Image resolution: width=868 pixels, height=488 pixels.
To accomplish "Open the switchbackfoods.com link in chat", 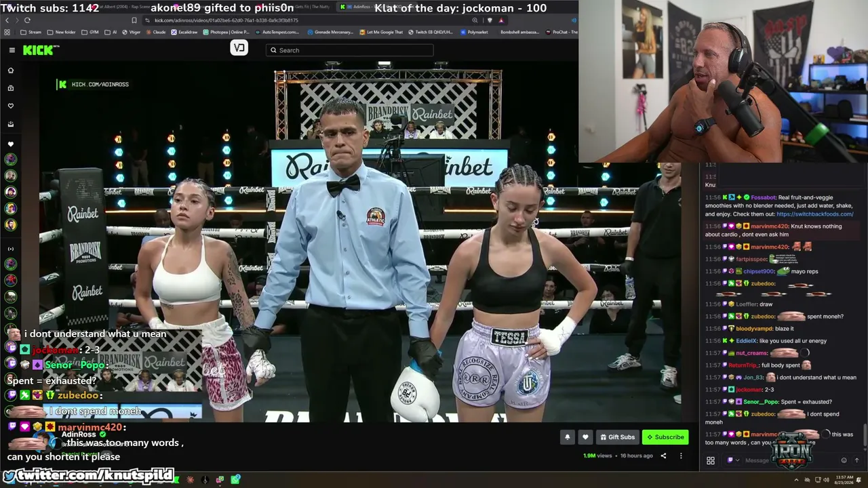I will coord(814,214).
